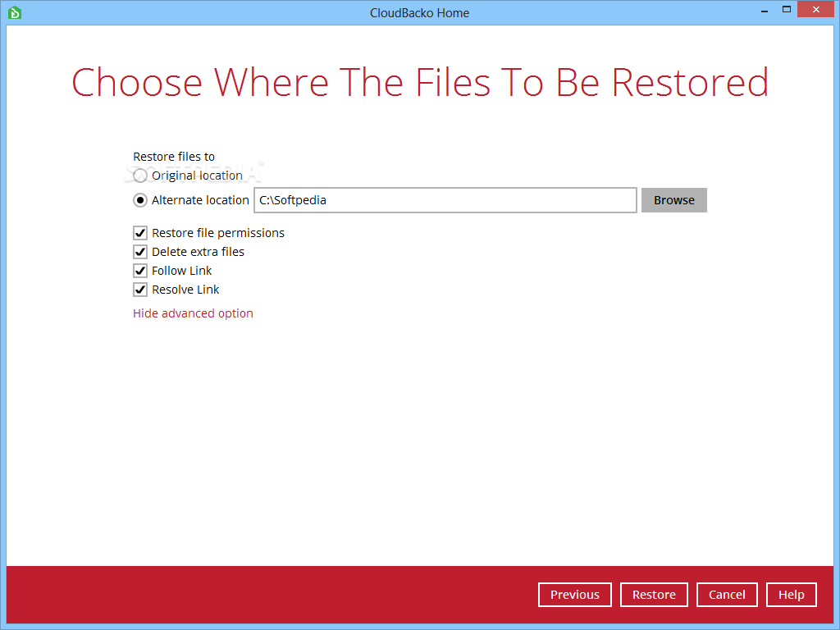Screen dimensions: 840x630
Task: Click the CloudBacko app icon in title bar
Action: [x=15, y=12]
